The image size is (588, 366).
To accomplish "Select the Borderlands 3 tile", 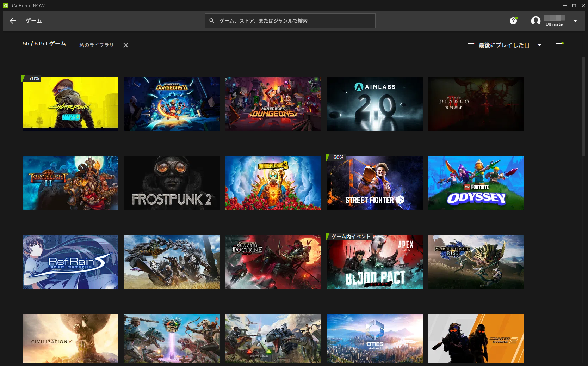I will click(x=273, y=183).
